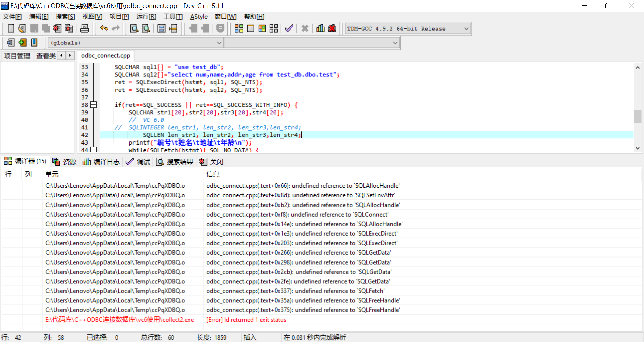Image resolution: width=644 pixels, height=342 pixels.
Task: Click the Undo arrow icon
Action: [x=104, y=28]
